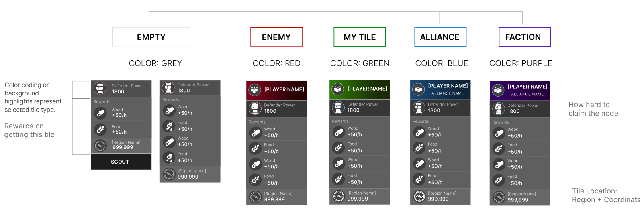This screenshot has width=644, height=209.
Task: Click the Defender Power fist icon in green card
Action: tap(338, 107)
